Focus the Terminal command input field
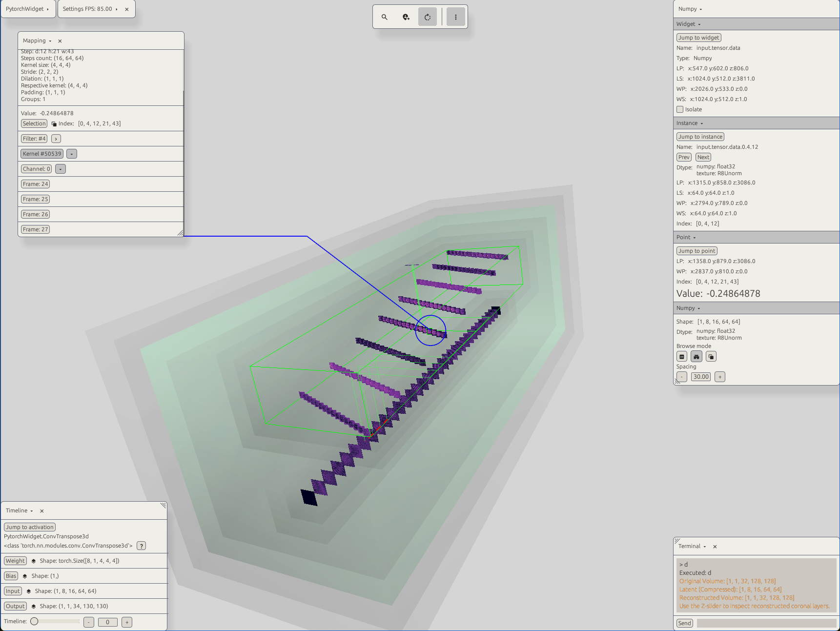 click(x=766, y=623)
